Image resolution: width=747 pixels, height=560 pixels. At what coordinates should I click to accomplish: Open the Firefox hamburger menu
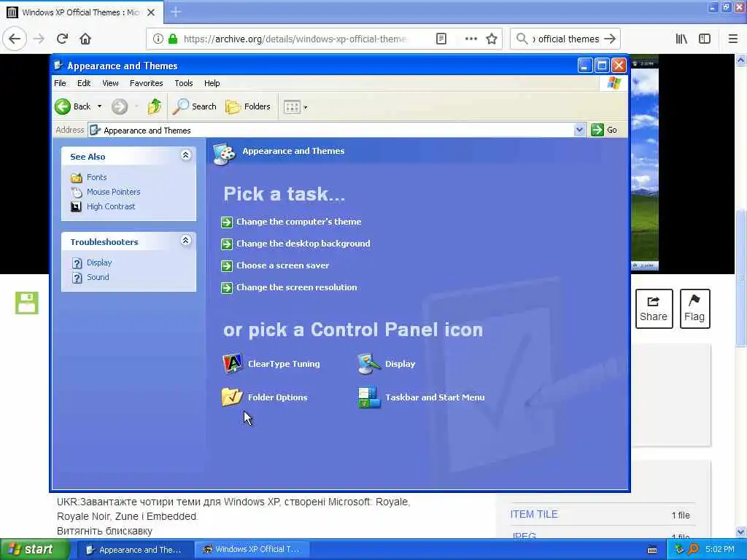coord(733,39)
